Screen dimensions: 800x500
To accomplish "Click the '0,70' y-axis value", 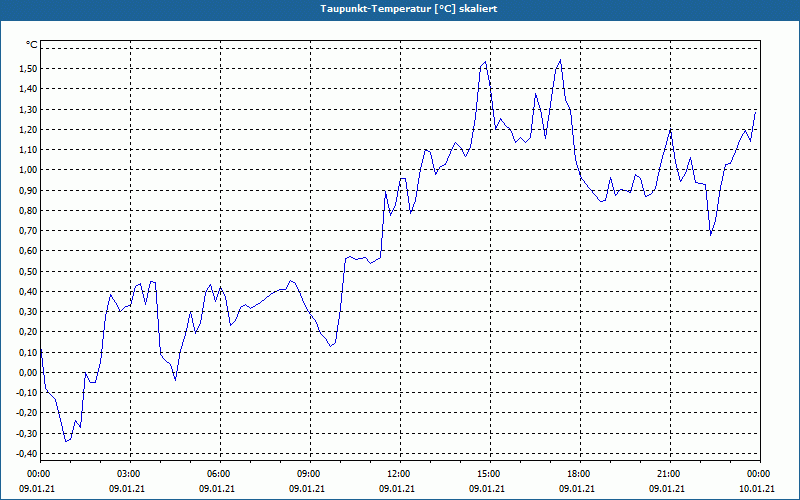I will pos(29,231).
